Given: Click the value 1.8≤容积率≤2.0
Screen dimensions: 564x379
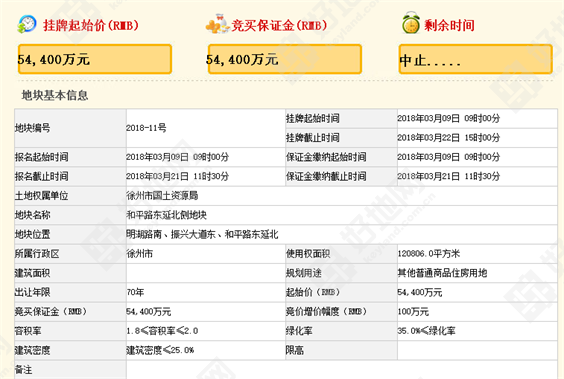Looking at the screenshot, I should coord(162,331).
